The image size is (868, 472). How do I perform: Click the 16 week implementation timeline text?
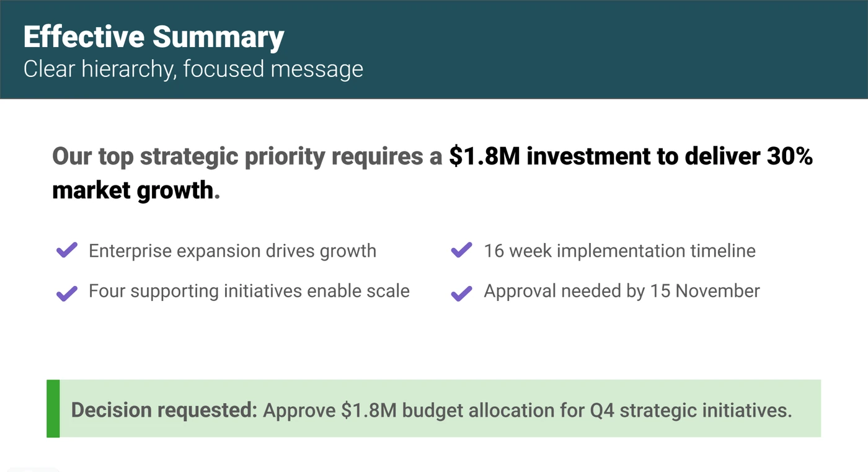[620, 251]
